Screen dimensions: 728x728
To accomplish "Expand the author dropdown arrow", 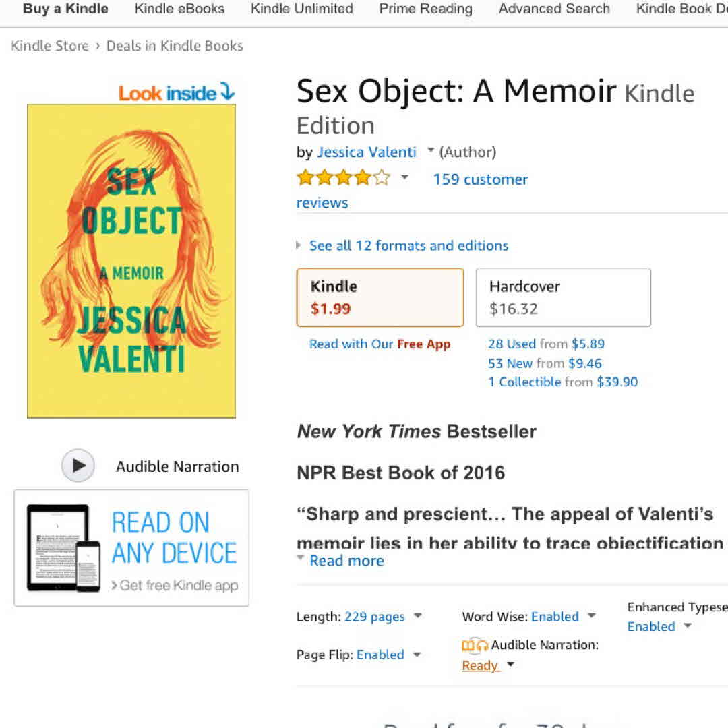I will pos(431,151).
